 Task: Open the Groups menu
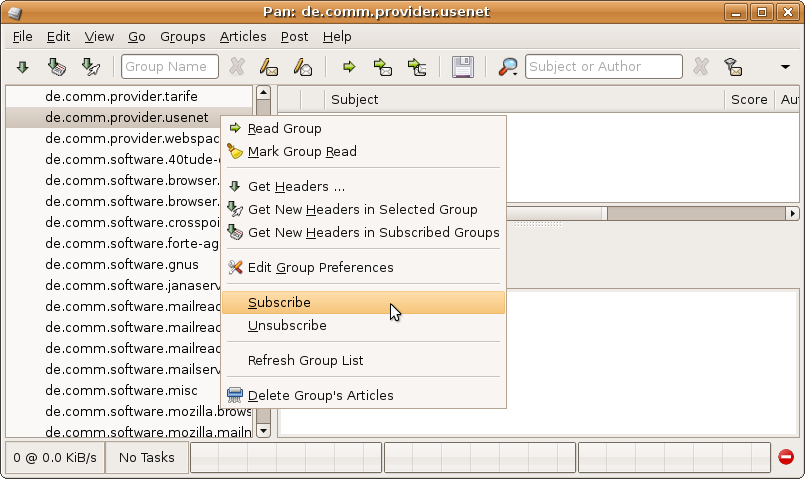[182, 36]
